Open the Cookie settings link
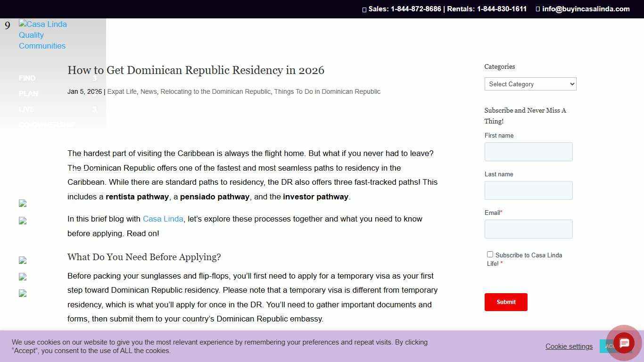The width and height of the screenshot is (644, 362). click(569, 346)
